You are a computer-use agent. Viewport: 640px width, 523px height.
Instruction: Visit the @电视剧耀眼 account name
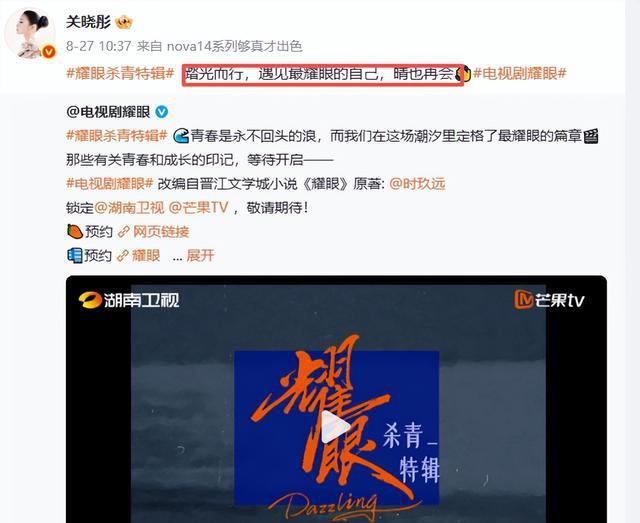click(x=108, y=111)
